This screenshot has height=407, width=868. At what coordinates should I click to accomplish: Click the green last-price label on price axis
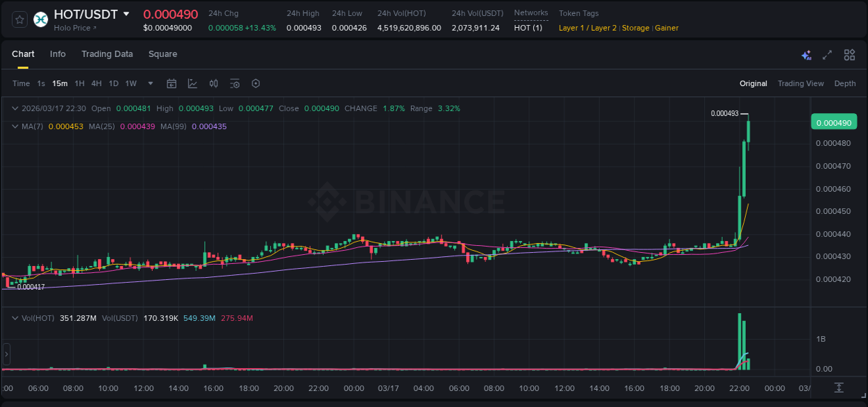tap(834, 121)
